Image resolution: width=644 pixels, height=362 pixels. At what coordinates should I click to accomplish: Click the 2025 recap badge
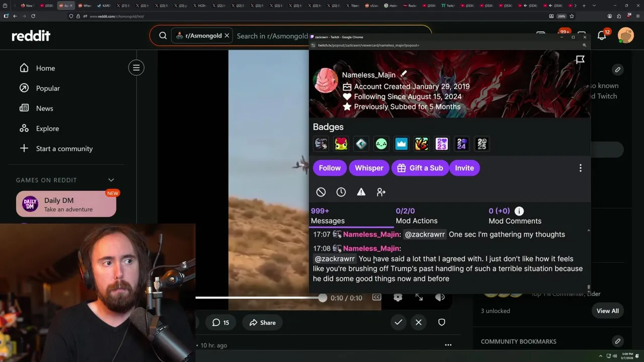pyautogui.click(x=482, y=144)
